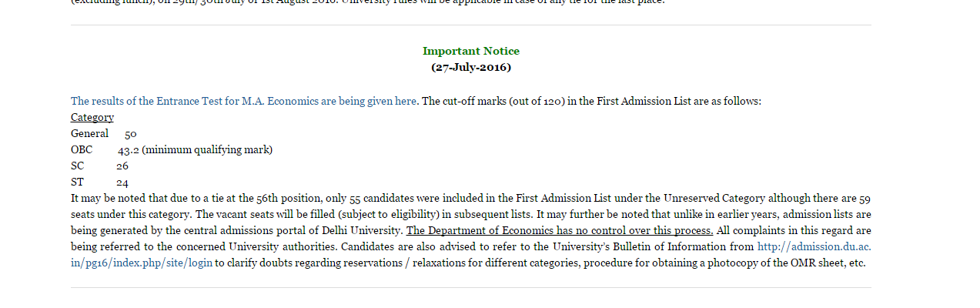Click the ST category label
Screen dimensions: 980x308
(x=77, y=182)
